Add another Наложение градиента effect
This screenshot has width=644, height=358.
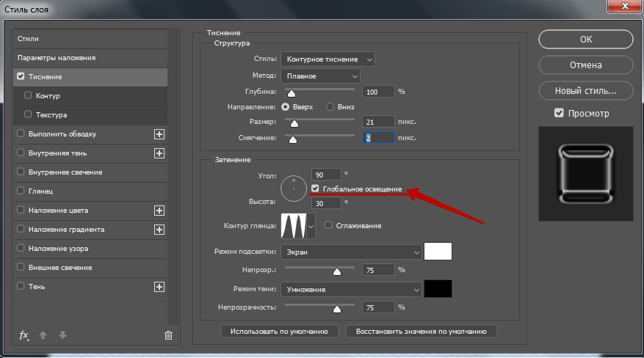(x=159, y=230)
